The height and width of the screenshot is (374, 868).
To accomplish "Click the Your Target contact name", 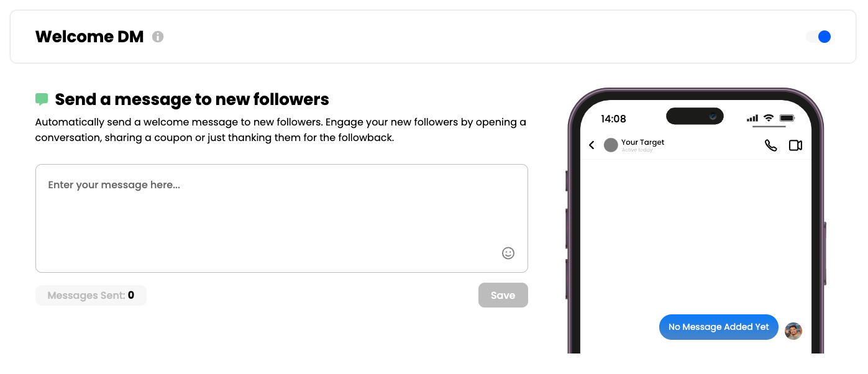I will pyautogui.click(x=642, y=142).
